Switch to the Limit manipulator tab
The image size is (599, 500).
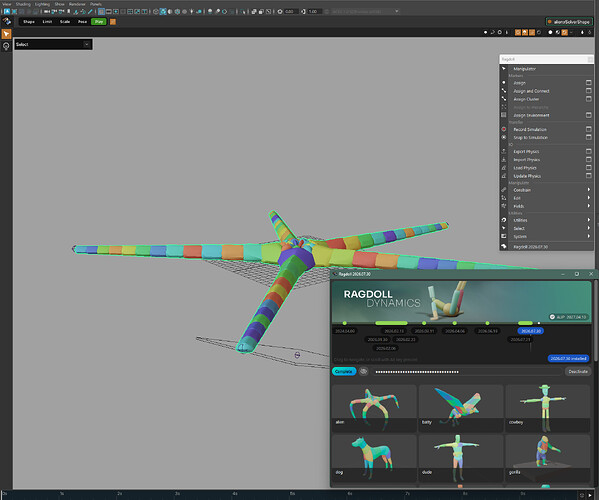(x=47, y=22)
